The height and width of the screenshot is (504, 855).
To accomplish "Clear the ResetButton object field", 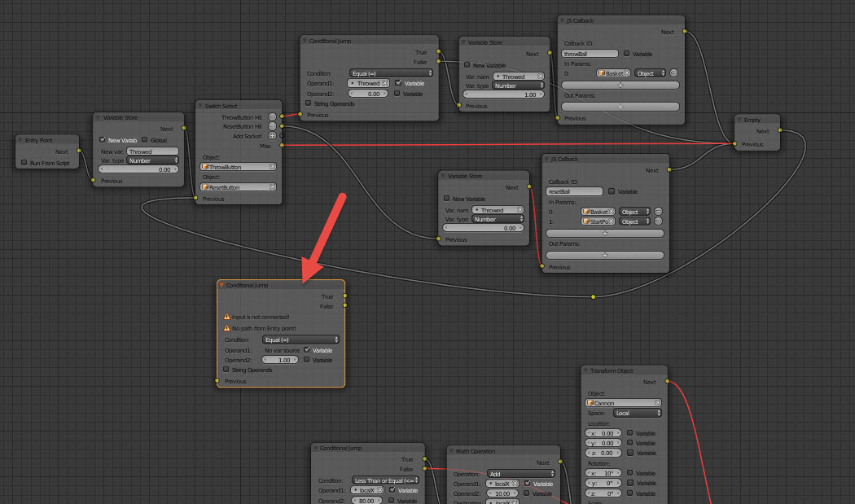I will coord(272,187).
